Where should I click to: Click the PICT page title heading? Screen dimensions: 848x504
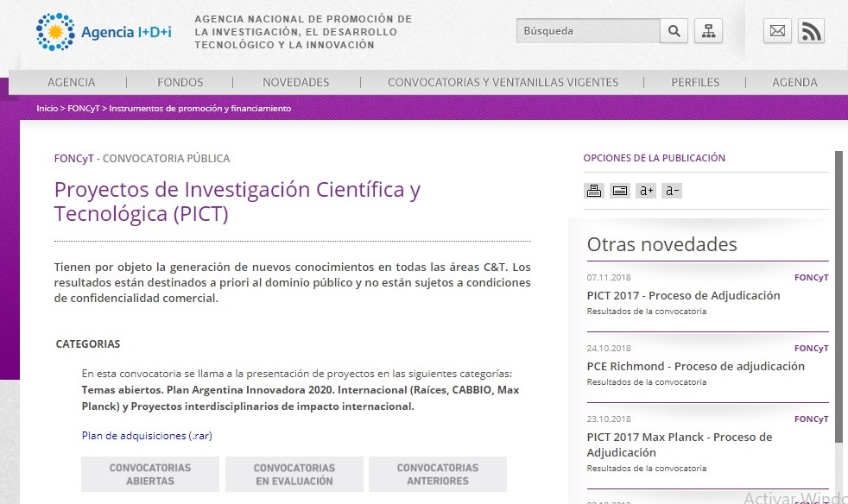pos(237,202)
